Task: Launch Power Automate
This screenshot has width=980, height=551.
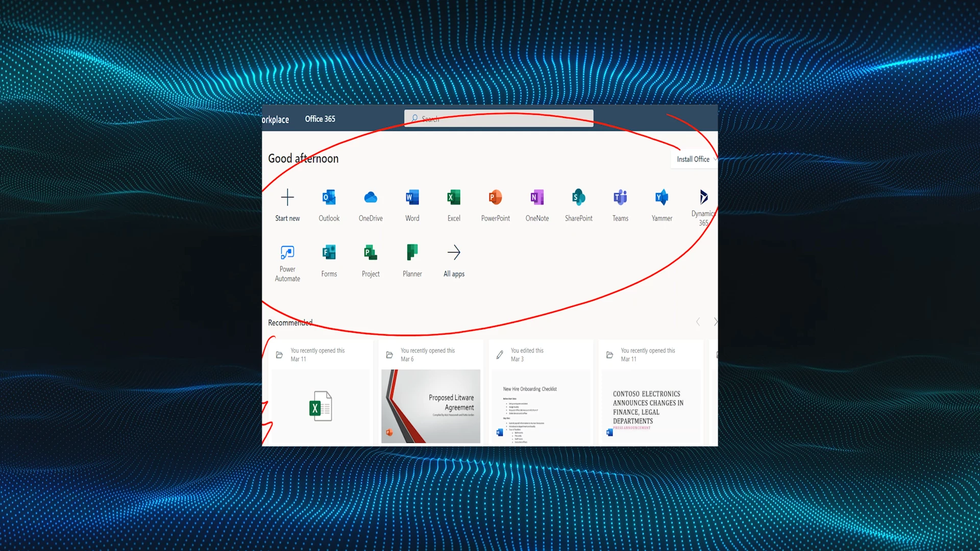Action: point(287,253)
